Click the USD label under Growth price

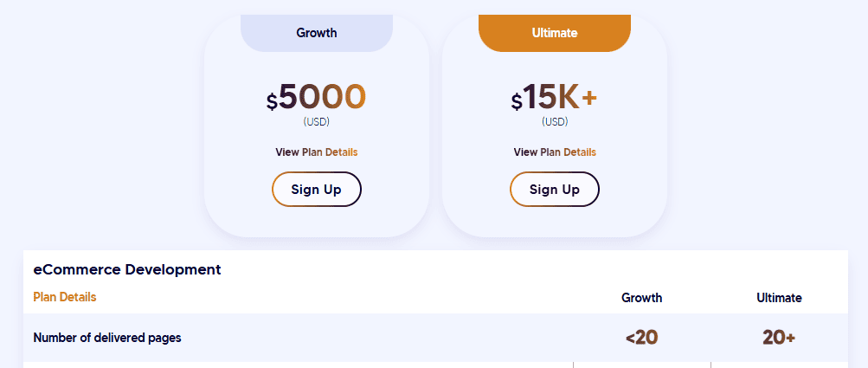coord(317,122)
